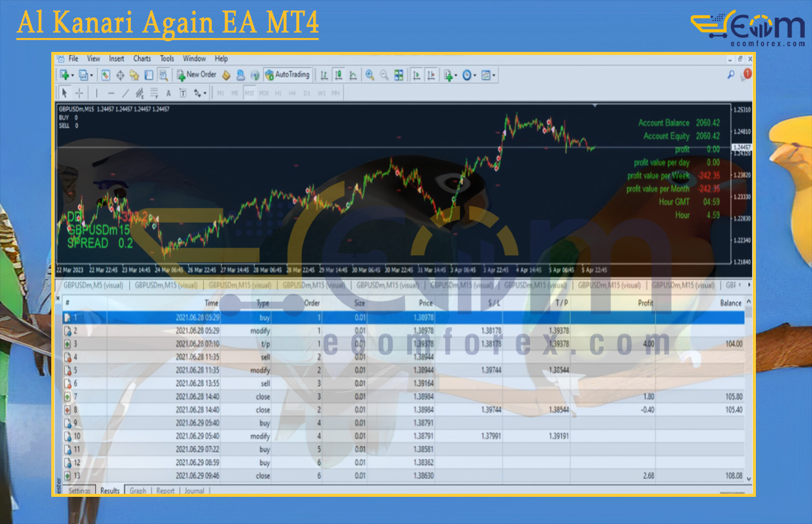Expand the new chart dropdown arrow
Viewport: 812px width, 524px height.
point(72,75)
